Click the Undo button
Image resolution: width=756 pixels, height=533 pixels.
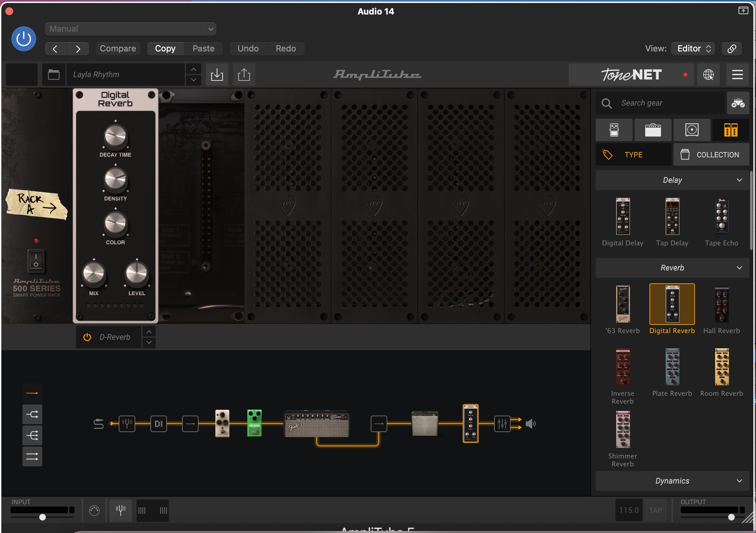(x=248, y=48)
